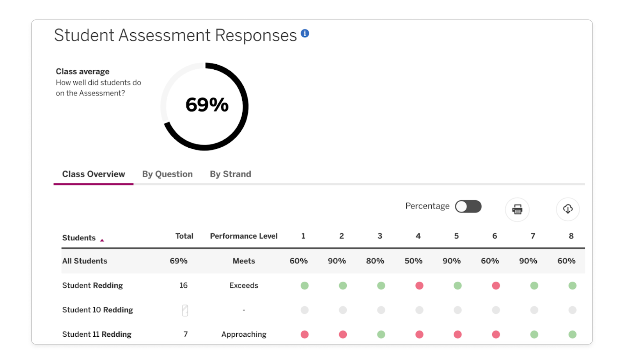624x364 pixels.
Task: Open the info tooltip beside Student Assessment Responses
Action: (305, 34)
